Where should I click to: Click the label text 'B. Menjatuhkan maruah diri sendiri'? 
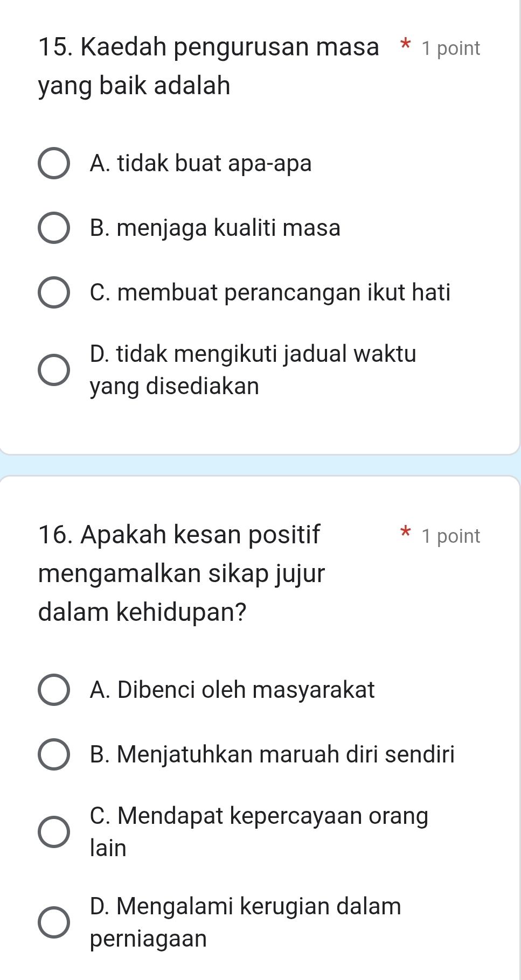273,754
